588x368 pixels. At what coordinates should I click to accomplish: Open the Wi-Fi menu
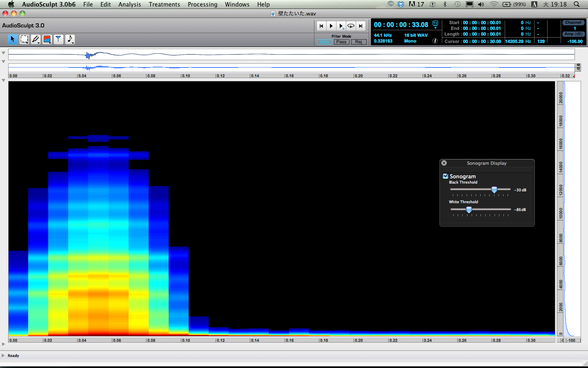(494, 4)
